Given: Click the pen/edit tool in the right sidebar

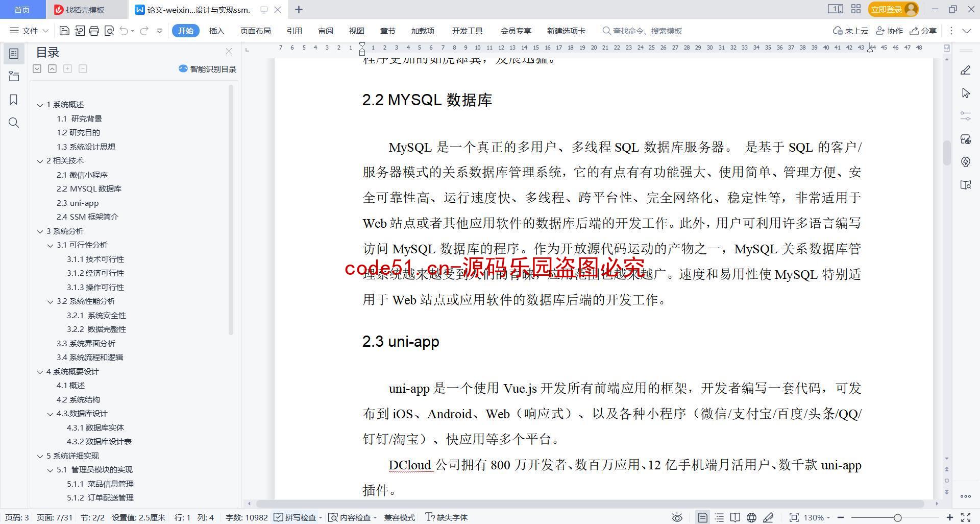Looking at the screenshot, I should (x=965, y=70).
